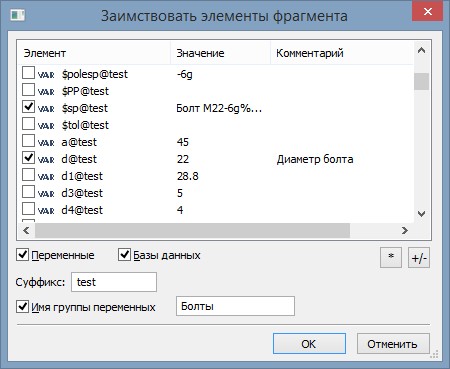Click the list's scroll-down arrow
Viewport: 450px width, 369px height.
click(421, 214)
